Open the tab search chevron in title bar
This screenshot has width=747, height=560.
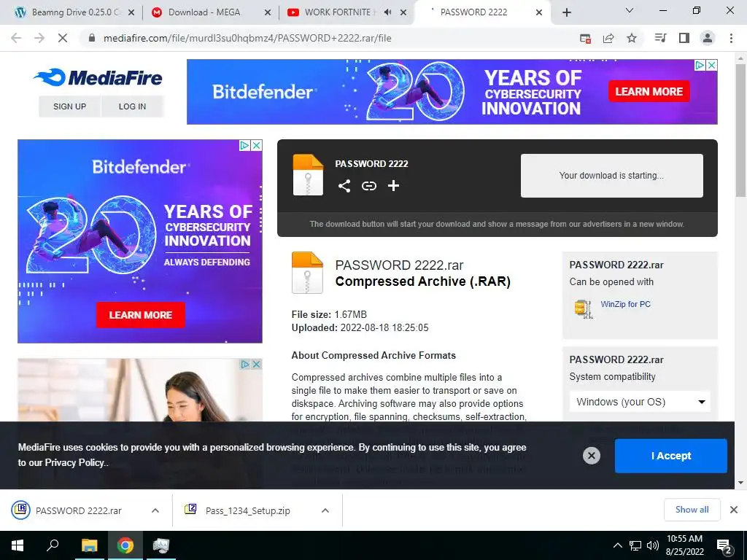click(630, 10)
